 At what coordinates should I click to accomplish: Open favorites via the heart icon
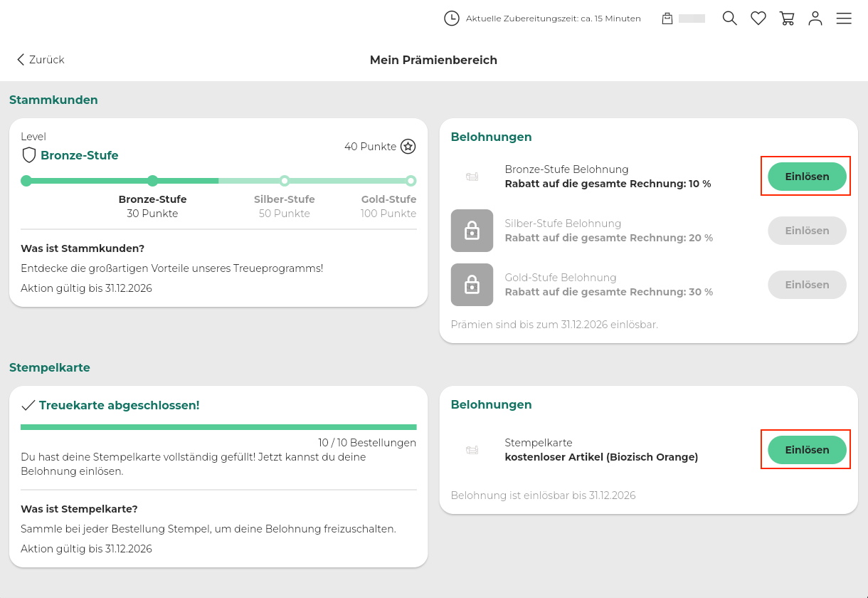758,19
